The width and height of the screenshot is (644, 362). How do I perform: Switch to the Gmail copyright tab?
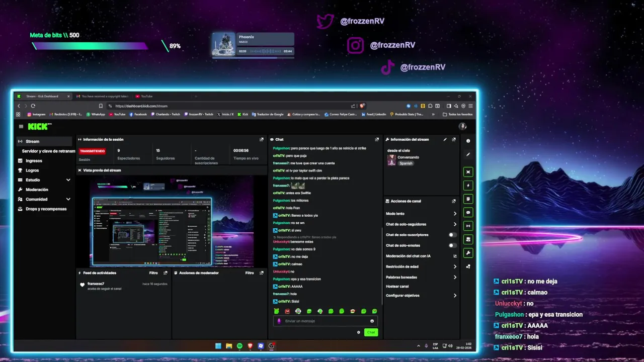click(x=102, y=96)
